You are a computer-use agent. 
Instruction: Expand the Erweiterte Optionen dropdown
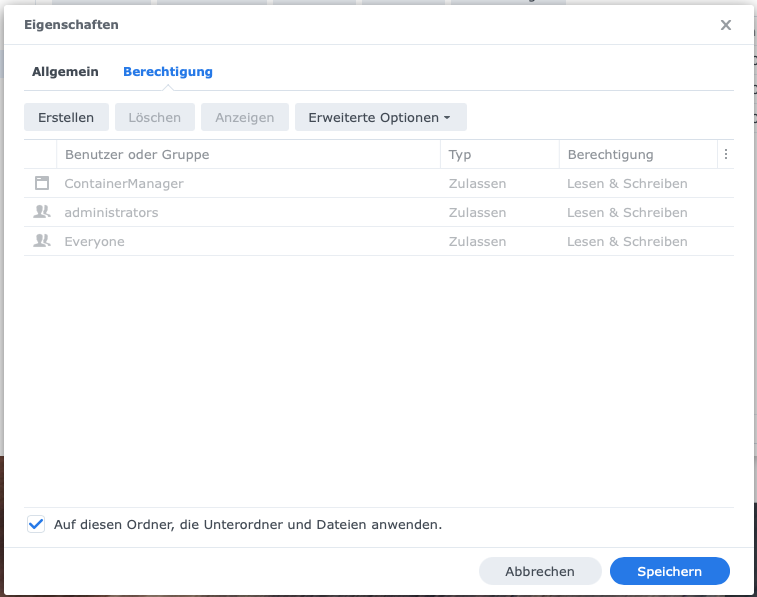pos(380,117)
